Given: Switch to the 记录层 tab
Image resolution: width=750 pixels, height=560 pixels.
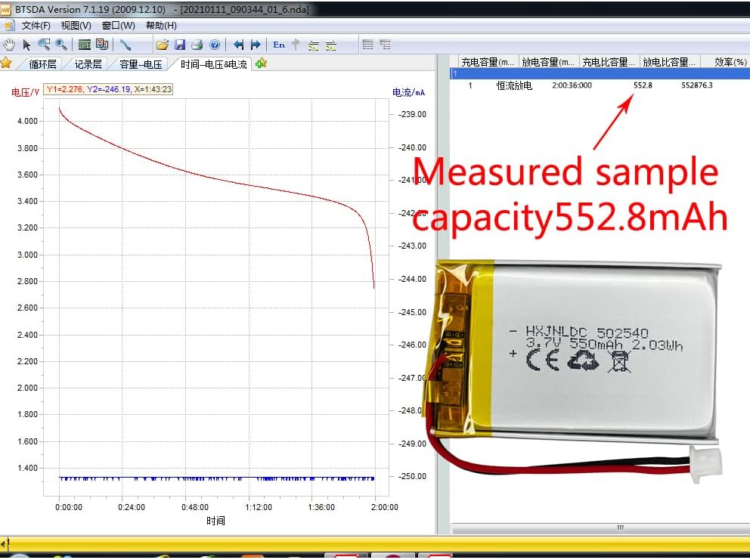Looking at the screenshot, I should [88, 64].
